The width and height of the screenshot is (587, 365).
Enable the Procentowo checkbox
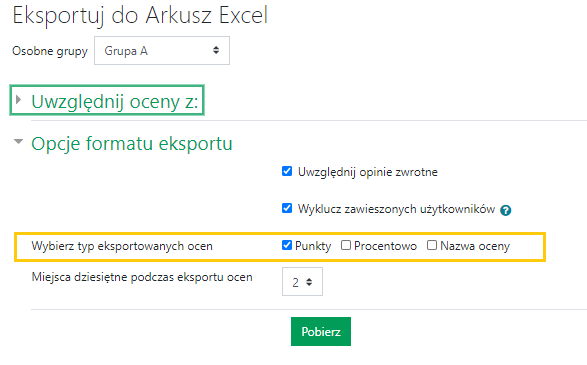click(x=346, y=245)
